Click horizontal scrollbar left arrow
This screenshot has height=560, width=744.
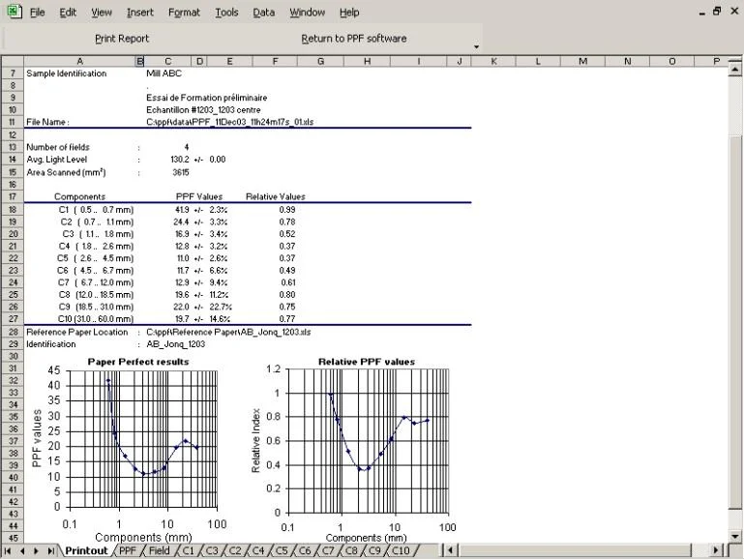tap(450, 550)
